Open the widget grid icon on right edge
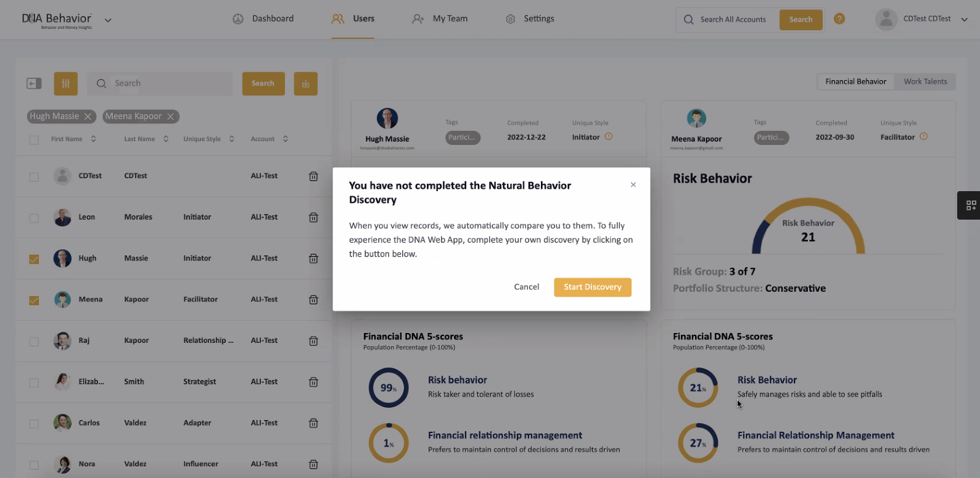This screenshot has height=478, width=980. pyautogui.click(x=970, y=205)
